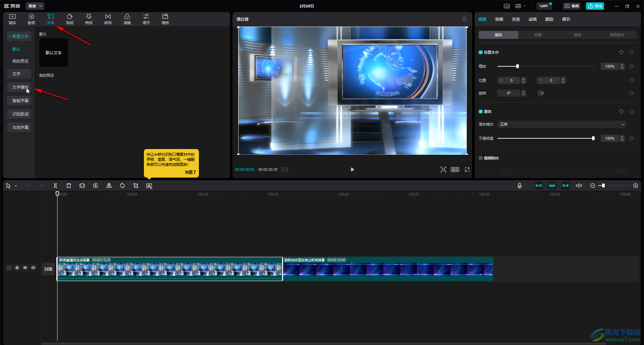Enable the 视频防抖 checkbox
644x345 pixels.
tap(481, 158)
